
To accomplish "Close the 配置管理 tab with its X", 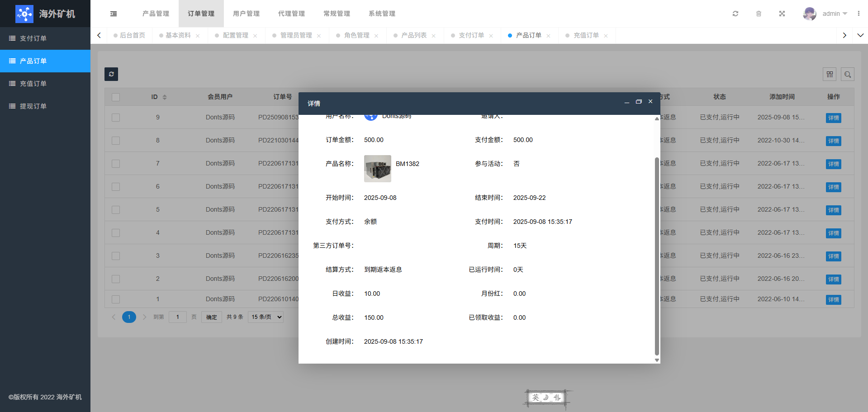I will pos(255,36).
